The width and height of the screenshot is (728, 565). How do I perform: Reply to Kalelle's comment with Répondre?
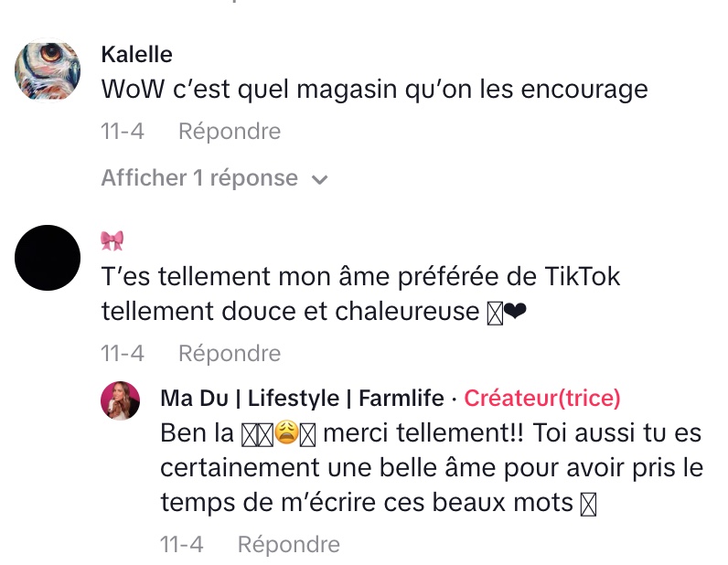point(230,132)
